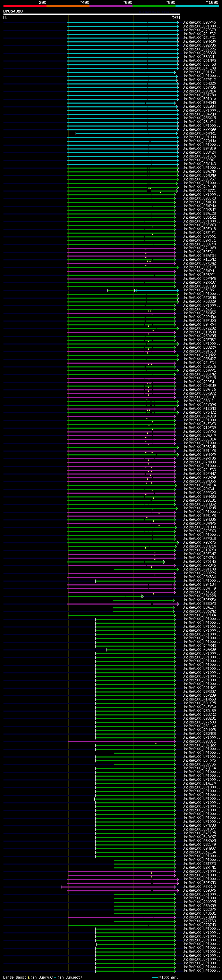Image resolution: width=222 pixels, height=980 pixels.
Task: Select the UniRef100_A9T6J3 entry
Action: 199,351
